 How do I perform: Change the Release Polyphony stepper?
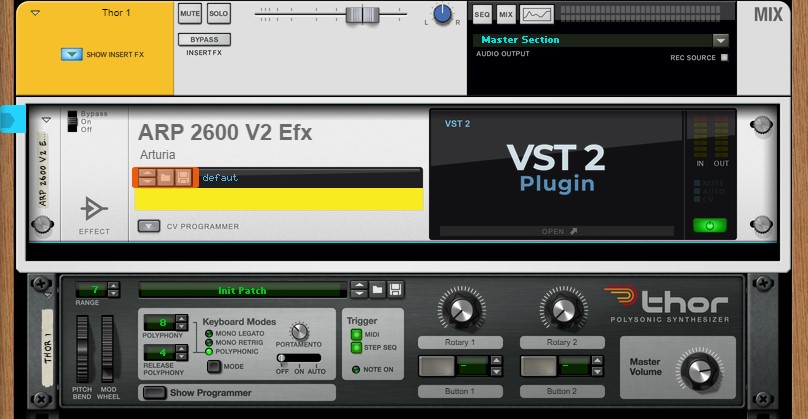click(x=181, y=353)
